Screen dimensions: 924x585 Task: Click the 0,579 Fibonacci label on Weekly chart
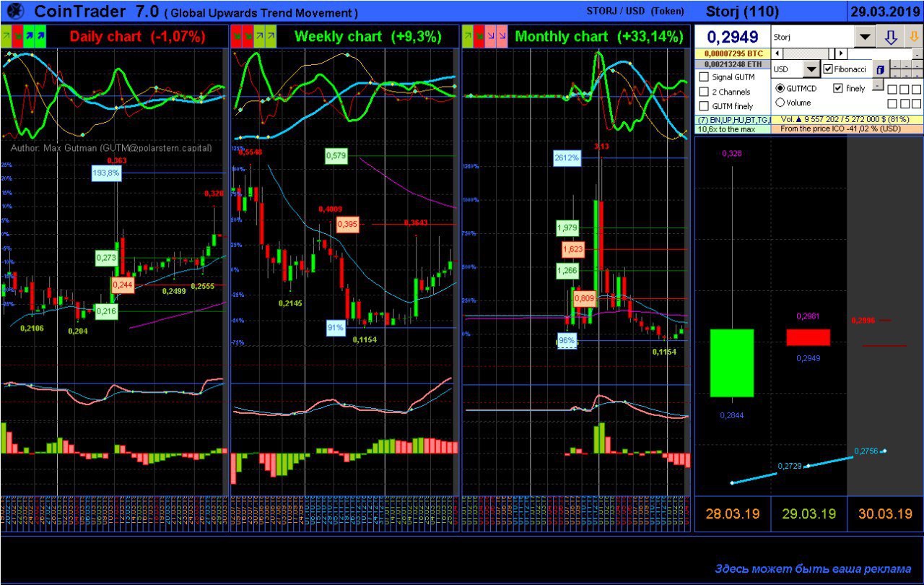[336, 155]
